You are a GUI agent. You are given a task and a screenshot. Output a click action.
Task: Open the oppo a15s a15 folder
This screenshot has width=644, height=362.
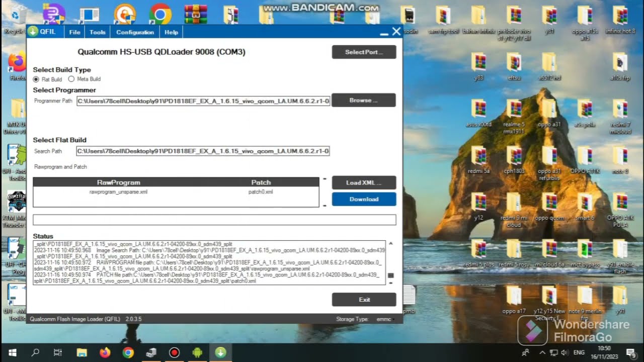[585, 23]
